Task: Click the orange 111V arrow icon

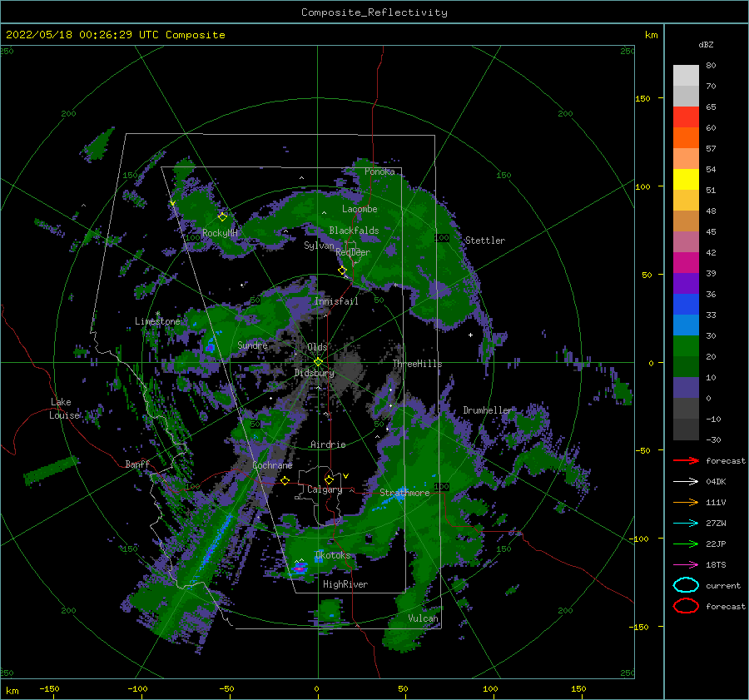Action: coord(686,502)
